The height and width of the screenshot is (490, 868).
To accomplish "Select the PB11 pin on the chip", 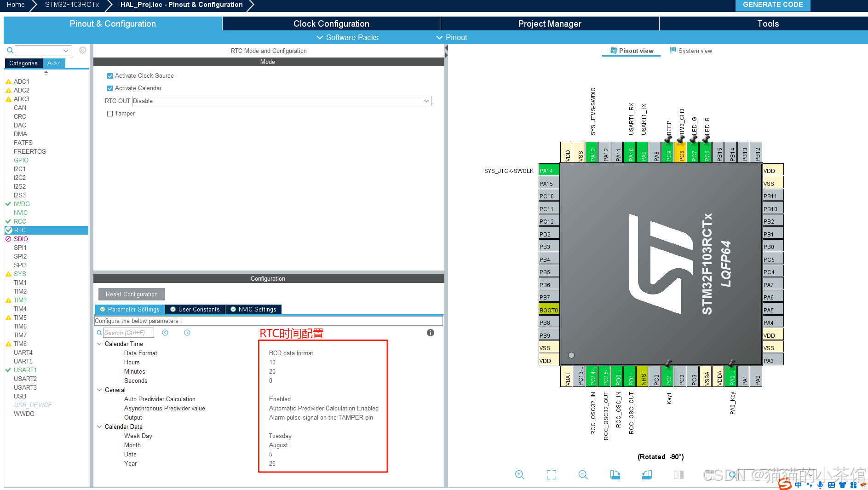I will tap(773, 196).
